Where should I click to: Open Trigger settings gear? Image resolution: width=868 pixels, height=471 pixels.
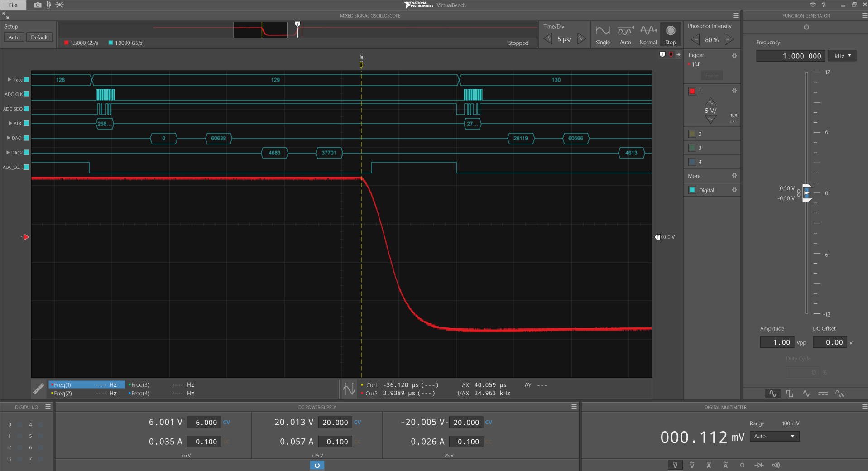734,55
